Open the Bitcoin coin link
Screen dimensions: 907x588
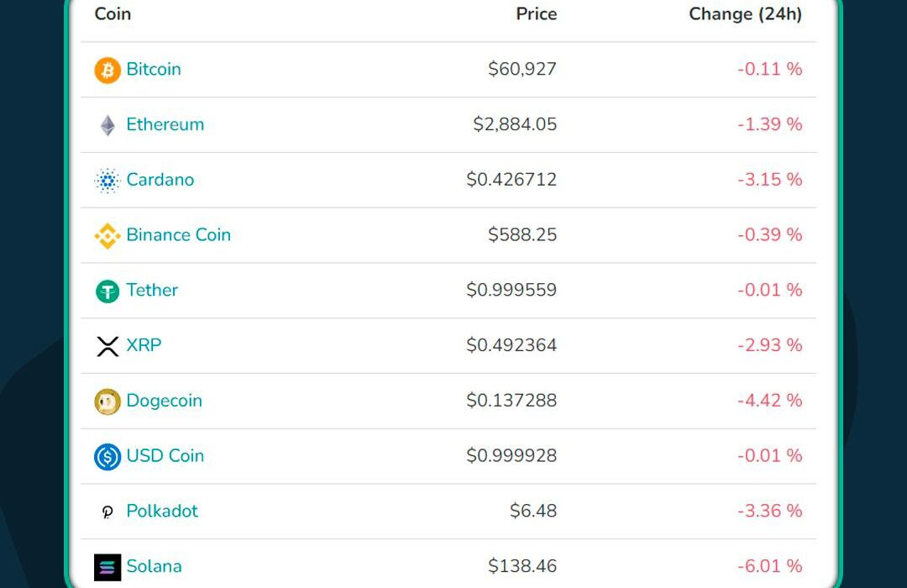[154, 69]
